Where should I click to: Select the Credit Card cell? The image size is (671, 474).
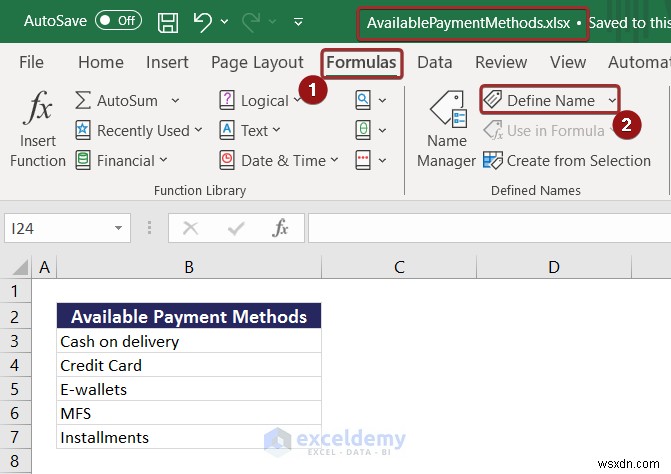point(189,365)
